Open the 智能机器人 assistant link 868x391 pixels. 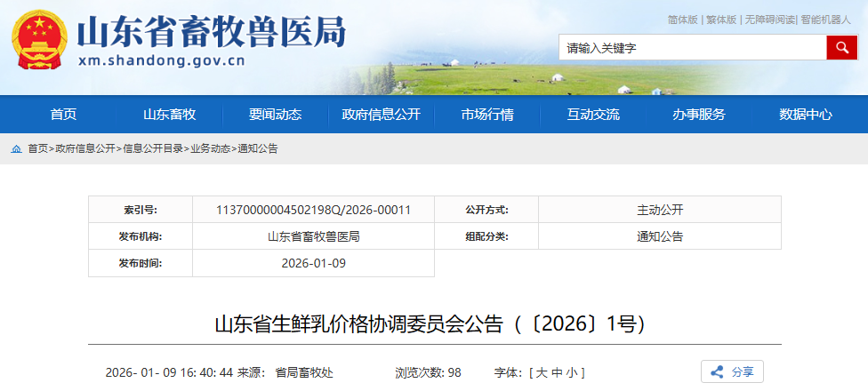pyautogui.click(x=826, y=20)
